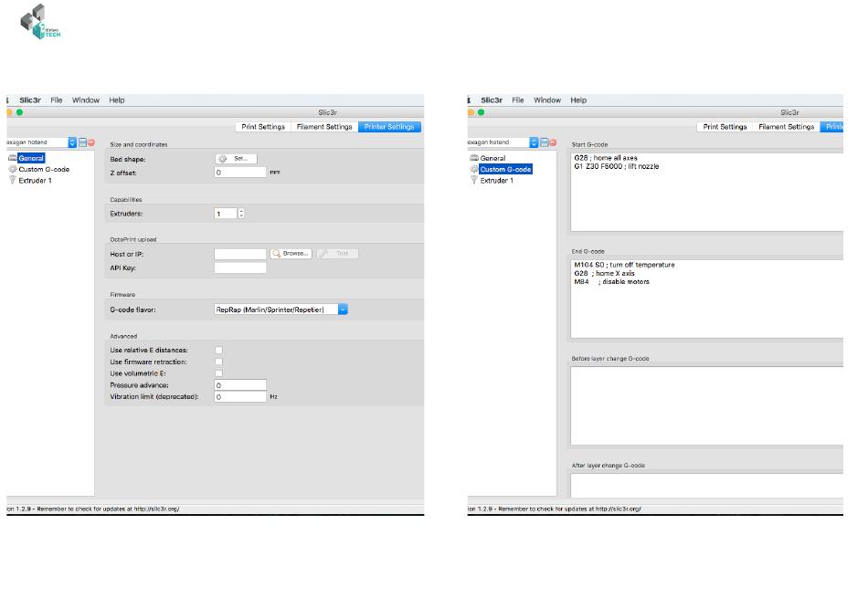Click the Pressure advance input field
Screen dimensions: 868x609
pos(240,385)
